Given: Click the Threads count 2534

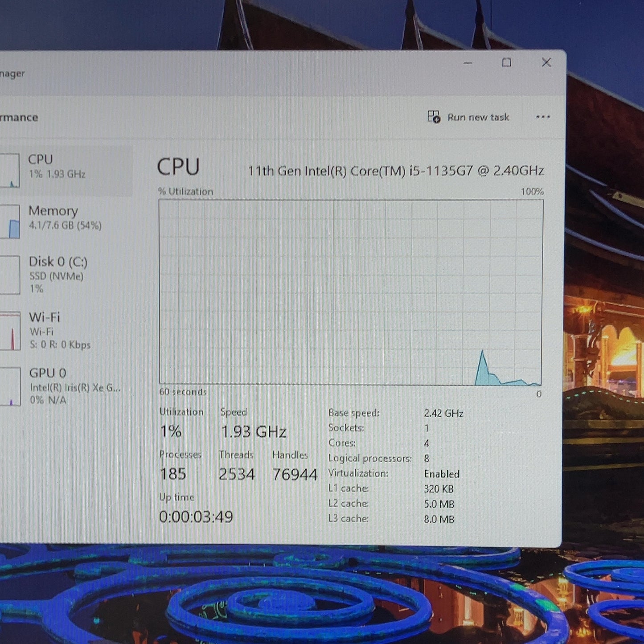Looking at the screenshot, I should 237,474.
